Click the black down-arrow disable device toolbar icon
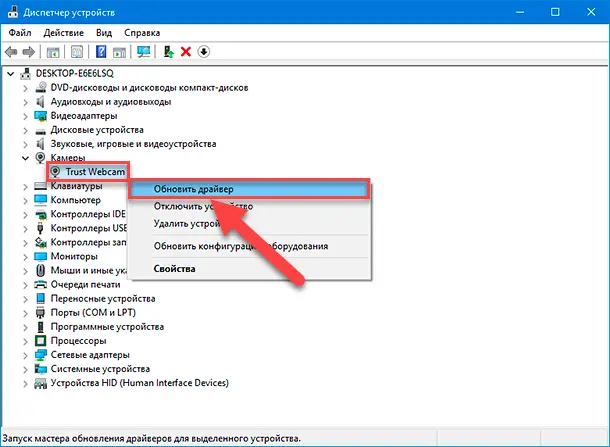 click(204, 51)
